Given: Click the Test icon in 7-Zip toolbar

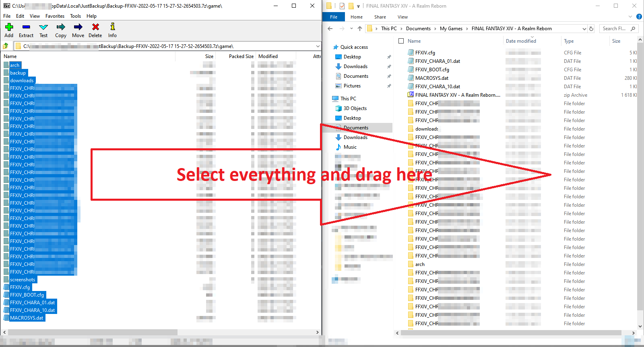Looking at the screenshot, I should (x=43, y=27).
